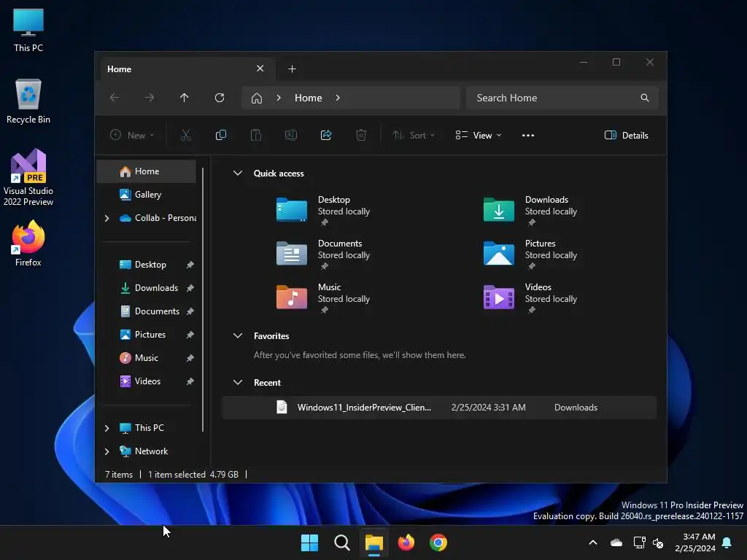Collapse the Favorites section
The height and width of the screenshot is (560, 747).
(x=238, y=335)
